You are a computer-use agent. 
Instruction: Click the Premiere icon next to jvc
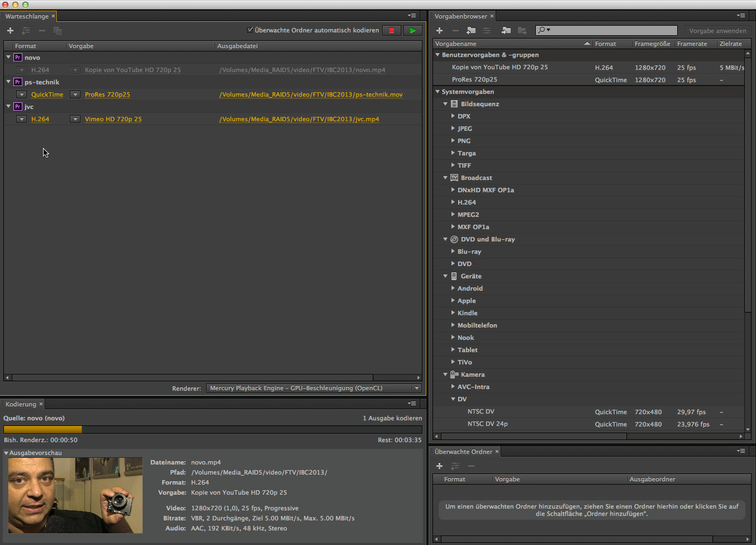(18, 107)
